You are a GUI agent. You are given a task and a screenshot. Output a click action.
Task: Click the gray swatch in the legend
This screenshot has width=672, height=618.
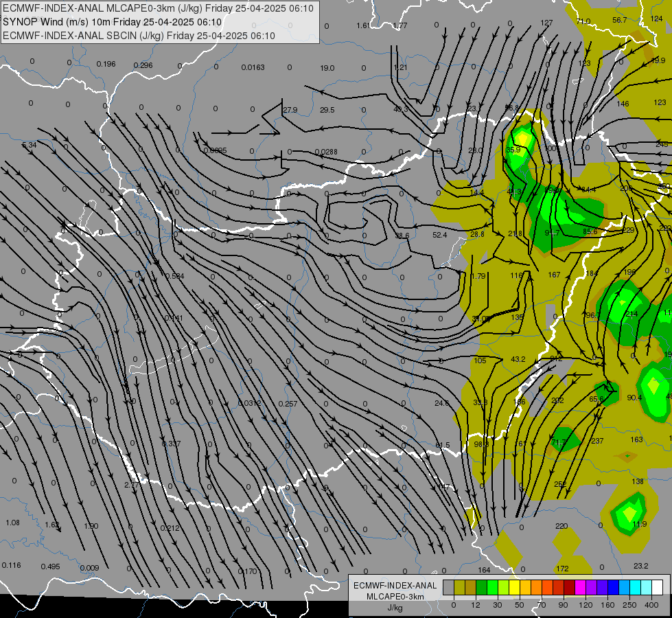tap(449, 588)
